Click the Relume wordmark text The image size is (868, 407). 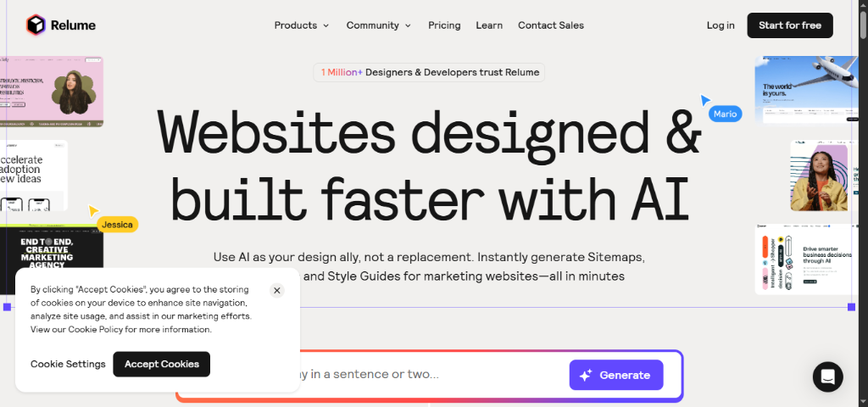[73, 25]
